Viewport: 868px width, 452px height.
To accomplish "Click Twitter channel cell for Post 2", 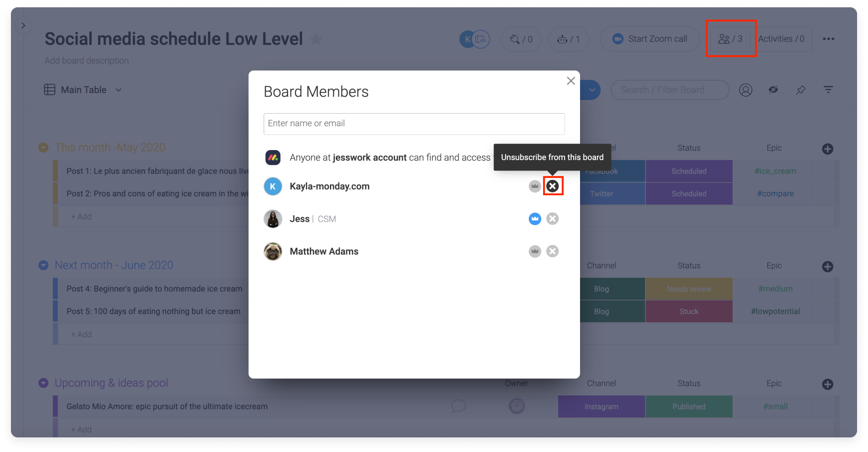I will [612, 193].
